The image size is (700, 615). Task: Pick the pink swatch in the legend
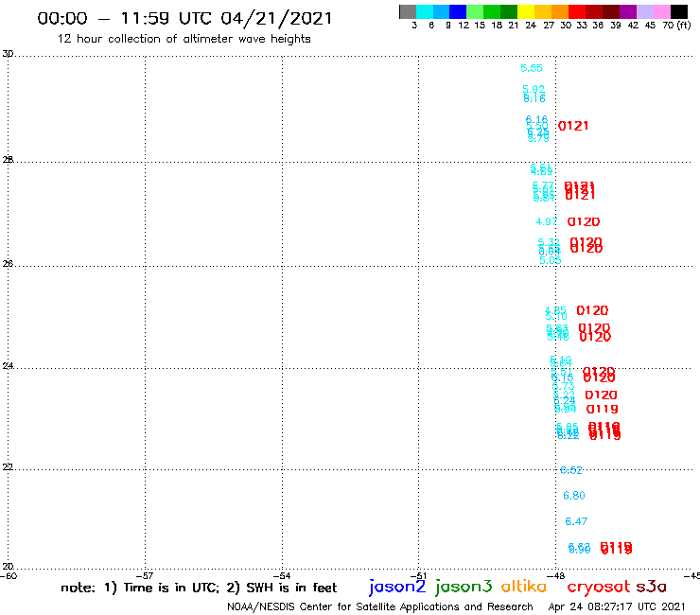point(661,11)
